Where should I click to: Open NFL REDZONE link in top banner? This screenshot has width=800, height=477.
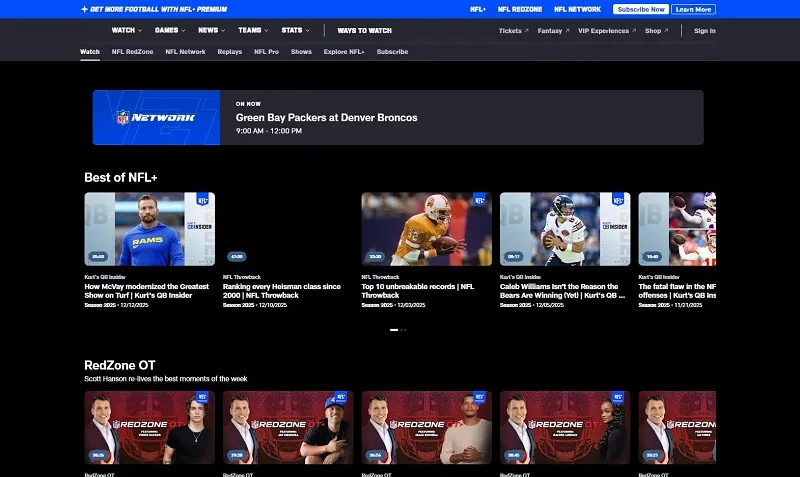point(520,9)
